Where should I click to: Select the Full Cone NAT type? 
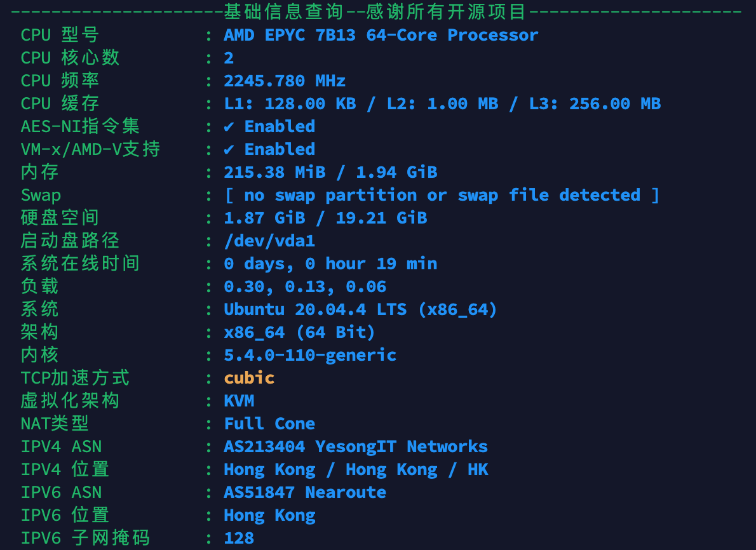(269, 424)
